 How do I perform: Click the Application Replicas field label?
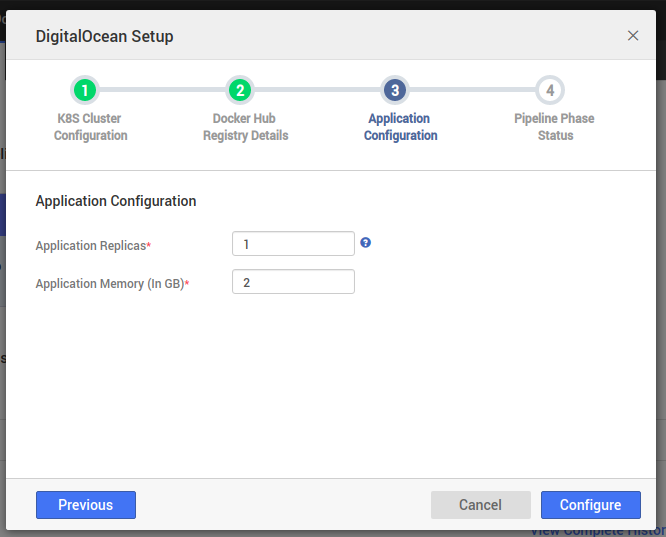click(92, 245)
